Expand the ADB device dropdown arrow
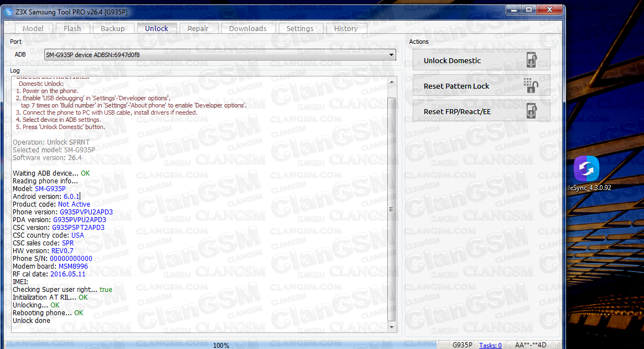 [x=391, y=55]
